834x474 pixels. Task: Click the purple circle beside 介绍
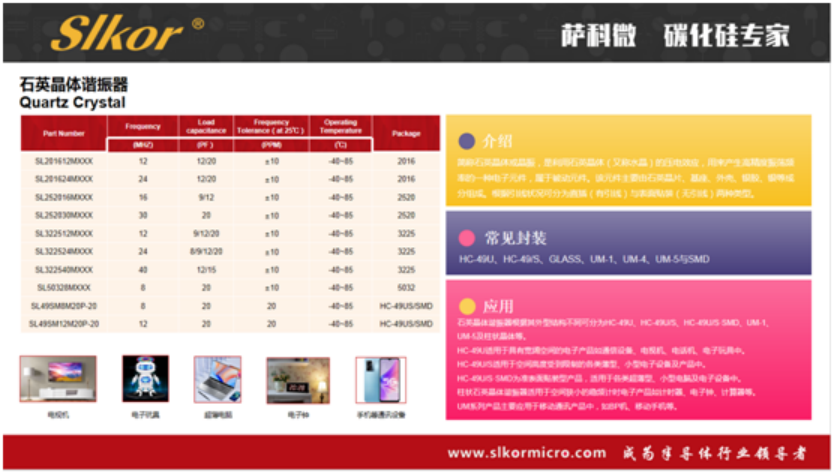click(x=466, y=141)
